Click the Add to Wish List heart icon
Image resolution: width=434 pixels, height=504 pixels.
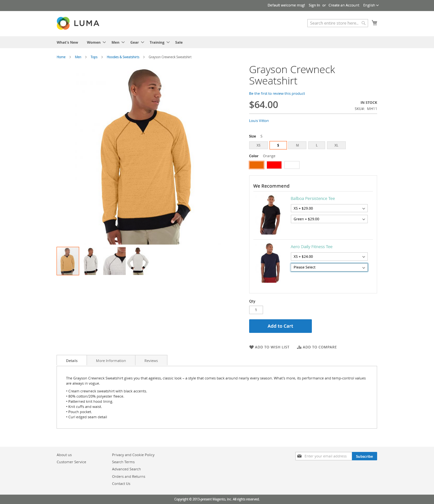point(251,347)
